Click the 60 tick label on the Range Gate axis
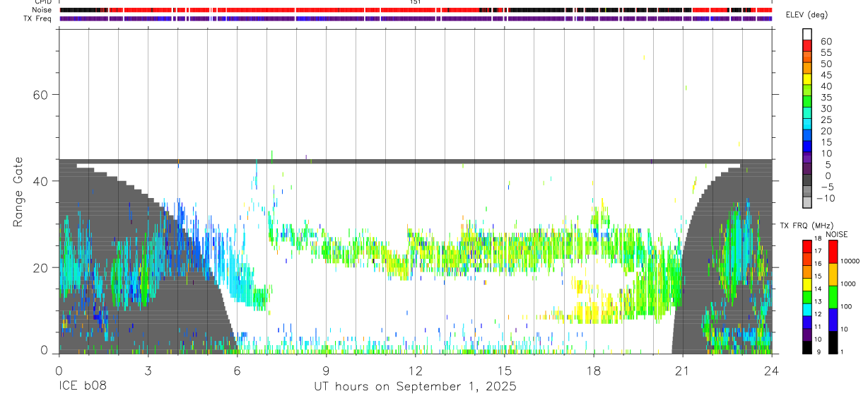The height and width of the screenshot is (401, 868). click(41, 95)
